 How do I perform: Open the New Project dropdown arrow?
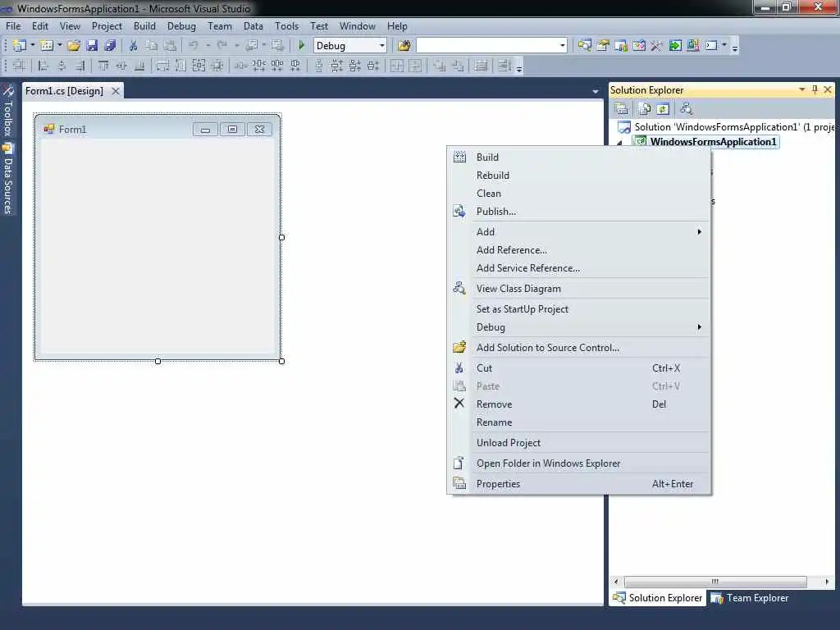(x=33, y=46)
